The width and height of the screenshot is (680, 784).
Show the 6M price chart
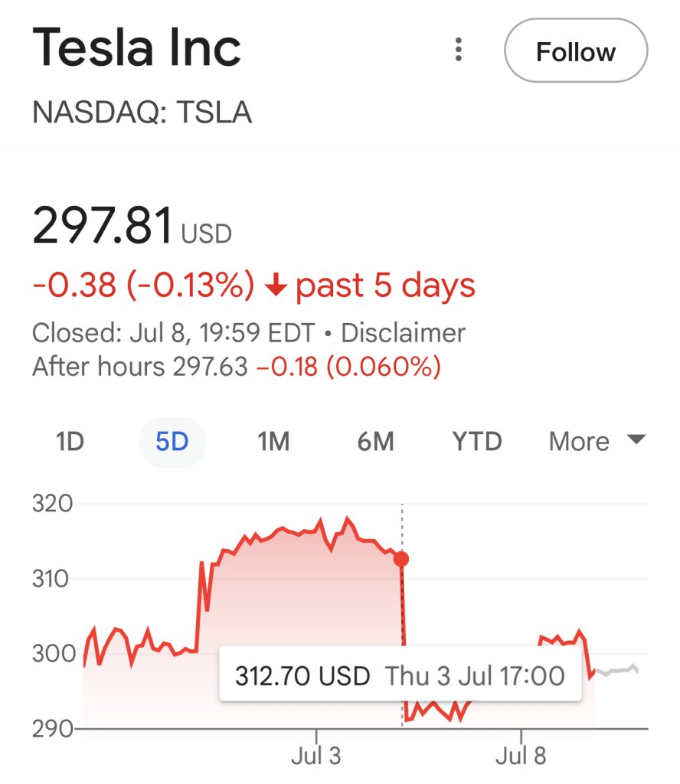coord(375,442)
